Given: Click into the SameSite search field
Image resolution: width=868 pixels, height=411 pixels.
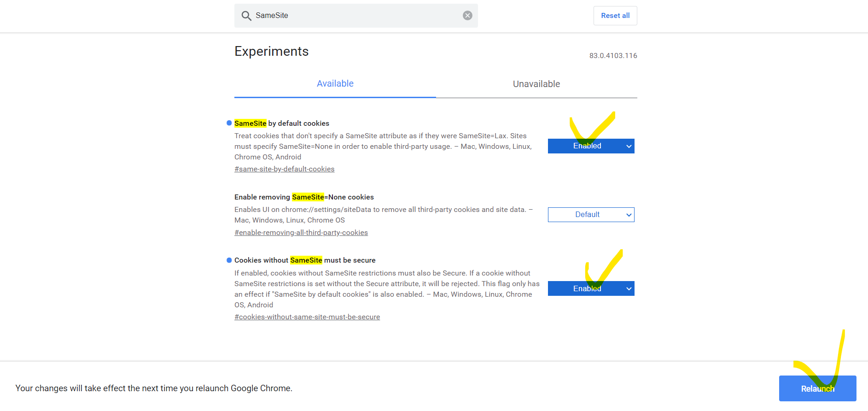Looking at the screenshot, I should click(356, 16).
